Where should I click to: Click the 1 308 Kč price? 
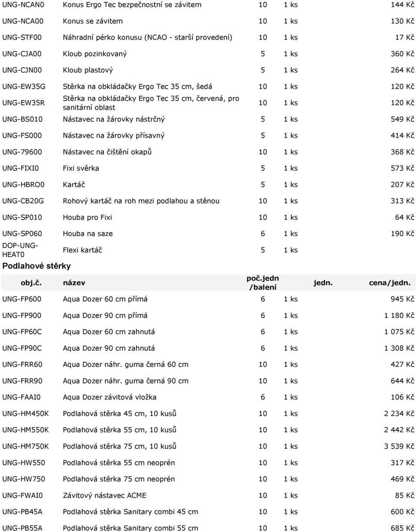(x=399, y=348)
